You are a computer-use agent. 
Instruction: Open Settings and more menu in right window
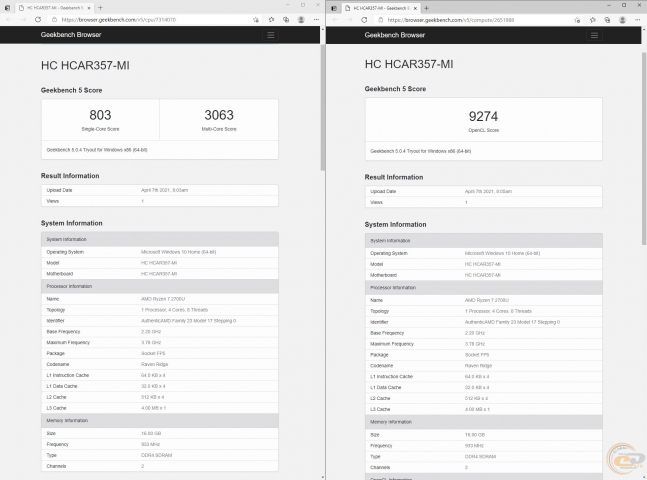pyautogui.click(x=638, y=20)
